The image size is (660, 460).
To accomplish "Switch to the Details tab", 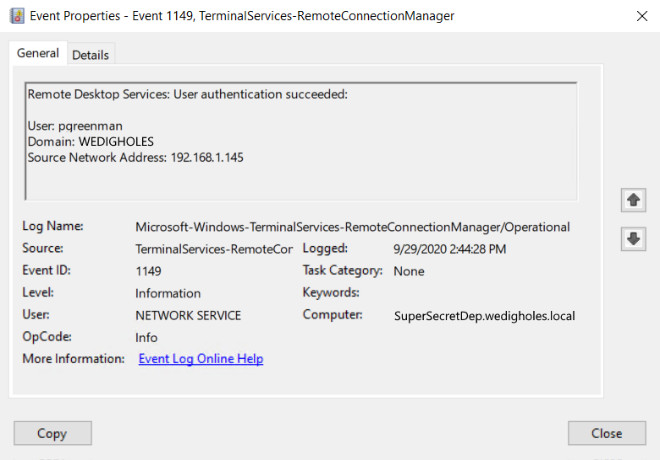I will pyautogui.click(x=90, y=55).
